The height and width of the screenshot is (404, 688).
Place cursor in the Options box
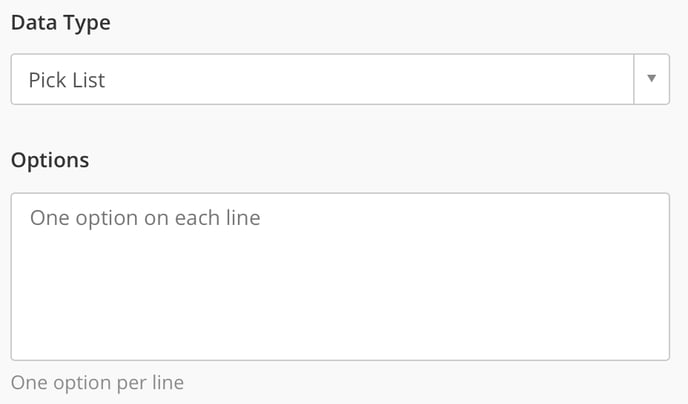click(x=340, y=276)
